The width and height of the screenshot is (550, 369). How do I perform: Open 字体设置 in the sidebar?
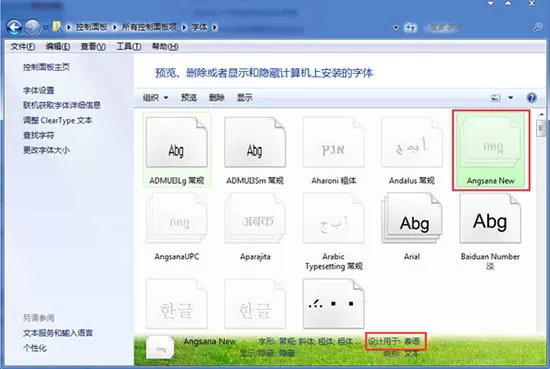39,90
